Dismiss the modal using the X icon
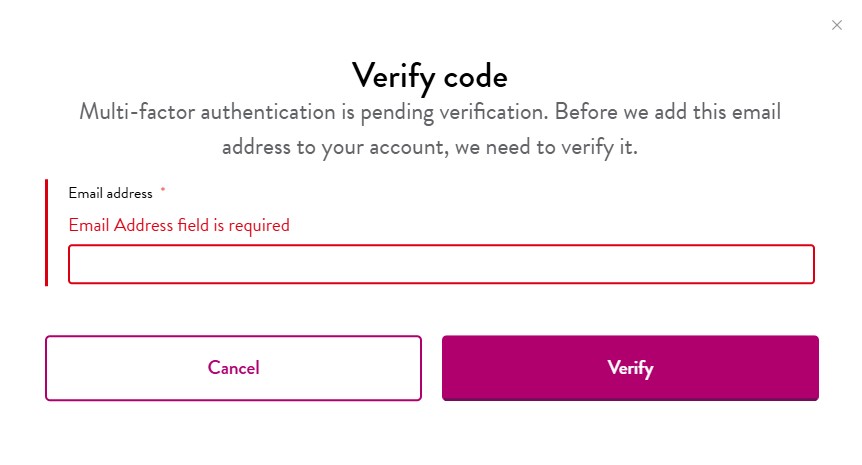The image size is (862, 465). (x=837, y=25)
